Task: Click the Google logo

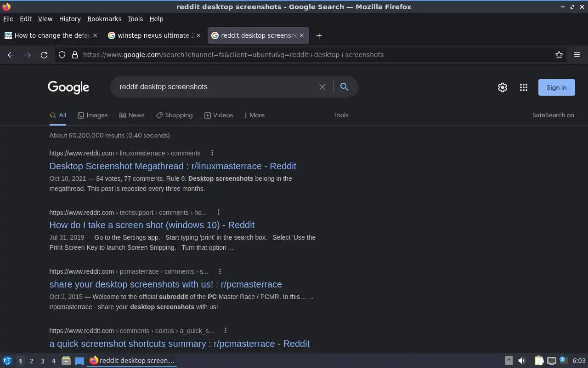Action: coord(68,87)
